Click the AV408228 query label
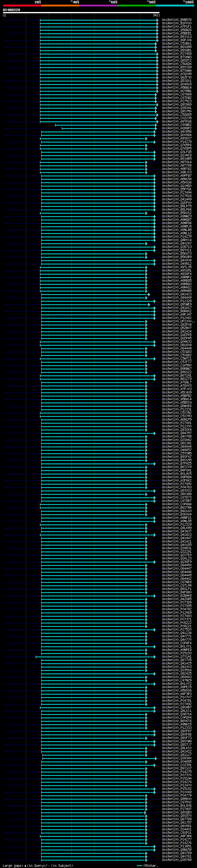Image resolution: width=197 pixels, height=868 pixels. 11,10
